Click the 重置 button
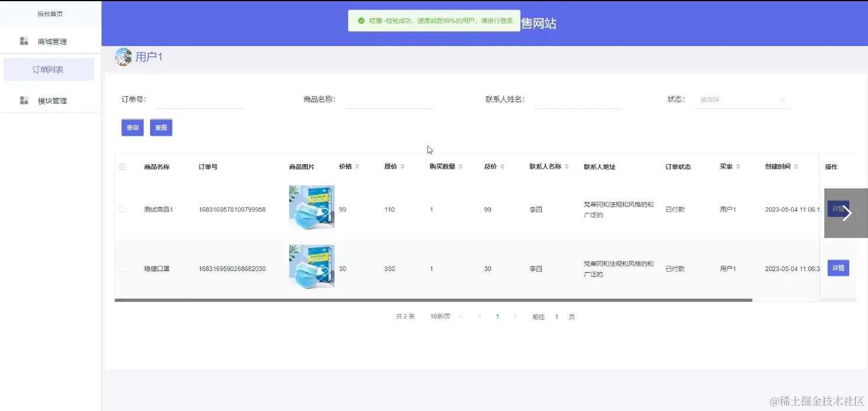The height and width of the screenshot is (411, 868). click(161, 128)
